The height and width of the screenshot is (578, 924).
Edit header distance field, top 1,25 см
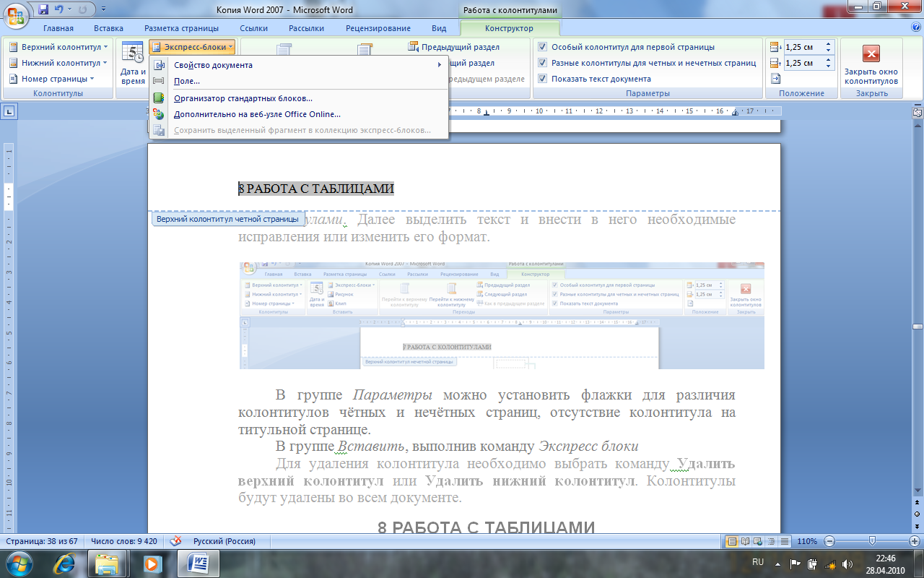click(x=803, y=47)
